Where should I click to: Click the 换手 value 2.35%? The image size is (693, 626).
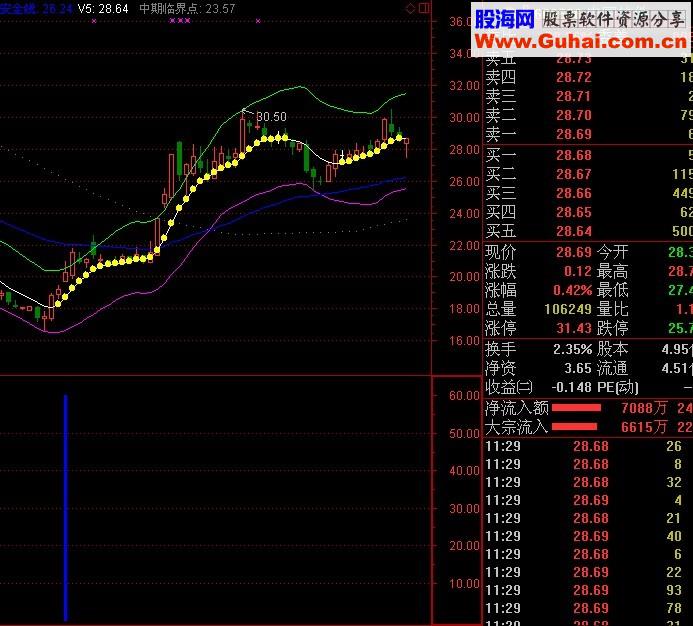(x=572, y=349)
